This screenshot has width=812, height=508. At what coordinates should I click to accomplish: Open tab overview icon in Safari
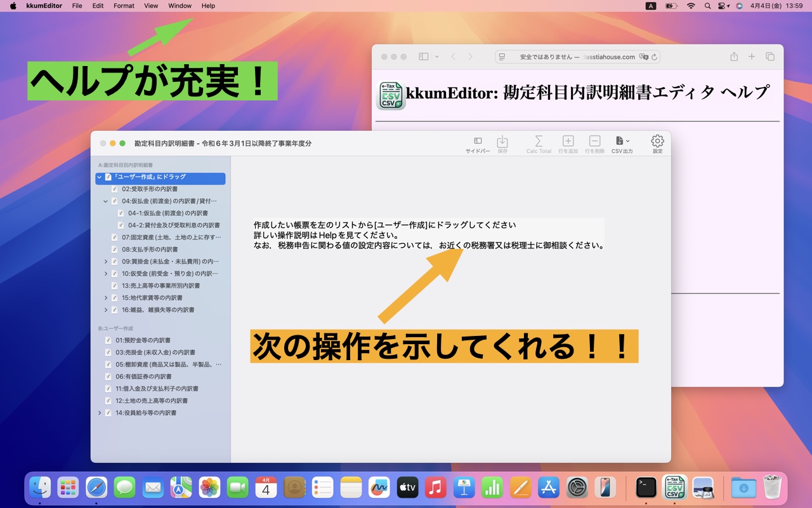coord(770,57)
